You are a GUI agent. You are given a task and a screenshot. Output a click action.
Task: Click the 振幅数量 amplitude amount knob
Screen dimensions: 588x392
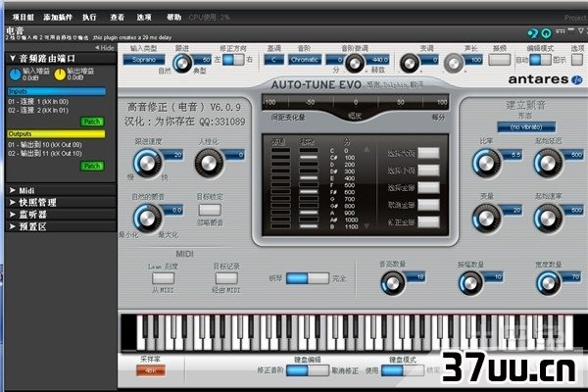coord(470,283)
